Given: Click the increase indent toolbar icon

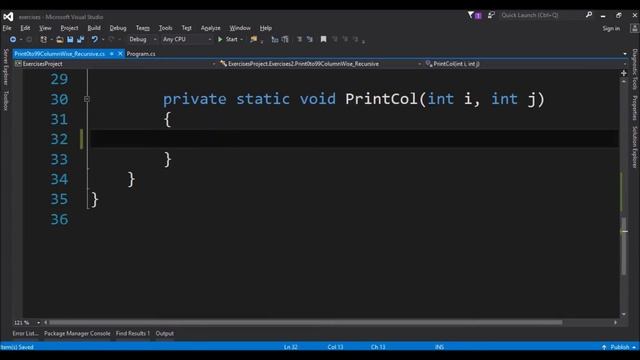Looking at the screenshot, I should tap(285, 39).
